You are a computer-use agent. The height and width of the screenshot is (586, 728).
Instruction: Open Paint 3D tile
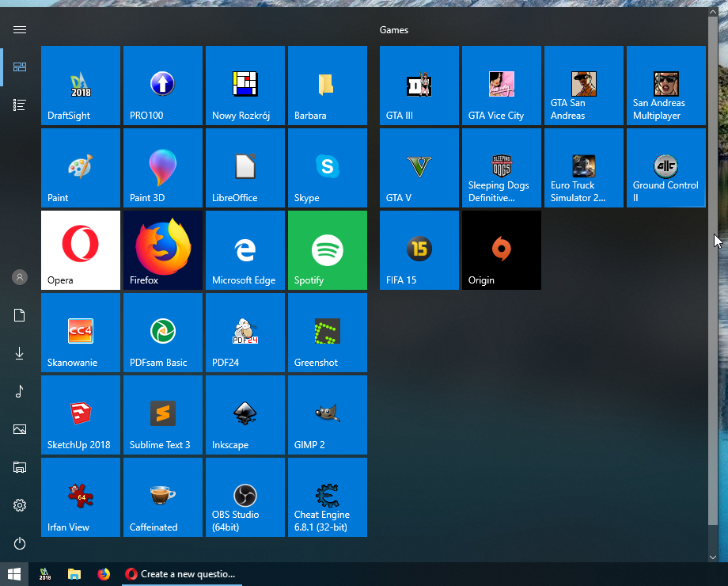point(162,168)
